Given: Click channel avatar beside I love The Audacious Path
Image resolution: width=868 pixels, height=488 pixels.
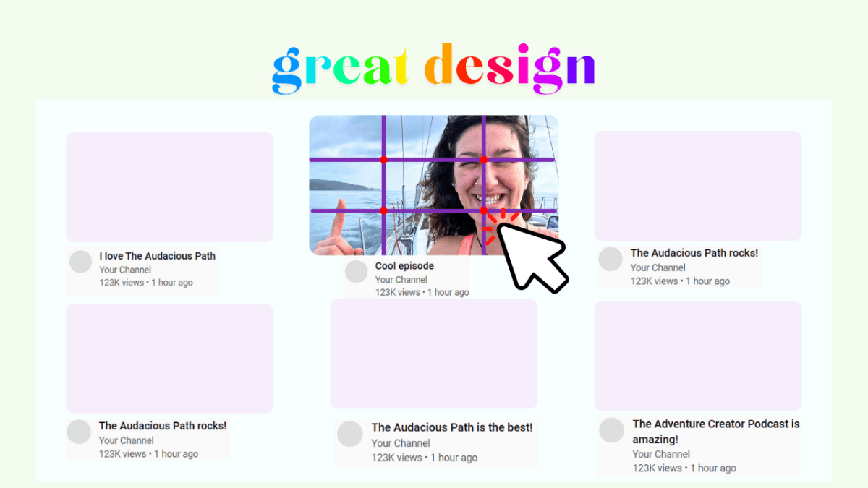Looking at the screenshot, I should click(x=80, y=262).
